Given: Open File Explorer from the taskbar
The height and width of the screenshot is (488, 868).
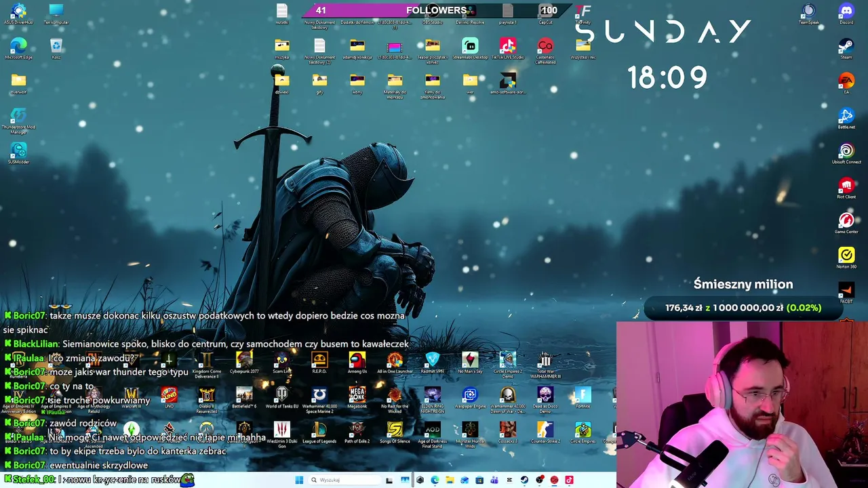Looking at the screenshot, I should pos(450,480).
